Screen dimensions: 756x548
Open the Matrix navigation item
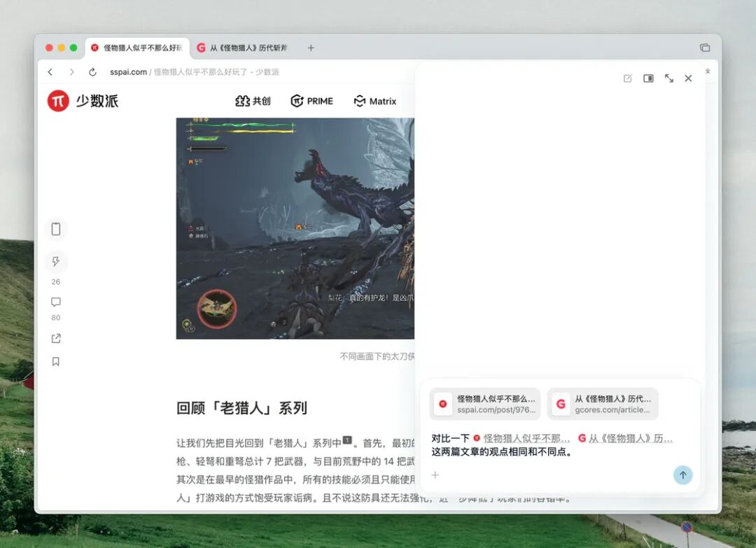[x=375, y=101]
